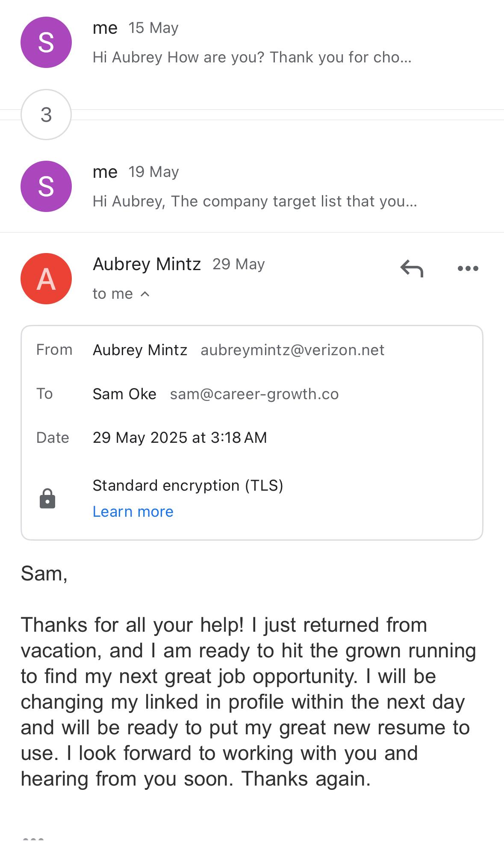Viewport: 504px width, 842px height.
Task: Tap the reply arrow icon
Action: coord(412,269)
